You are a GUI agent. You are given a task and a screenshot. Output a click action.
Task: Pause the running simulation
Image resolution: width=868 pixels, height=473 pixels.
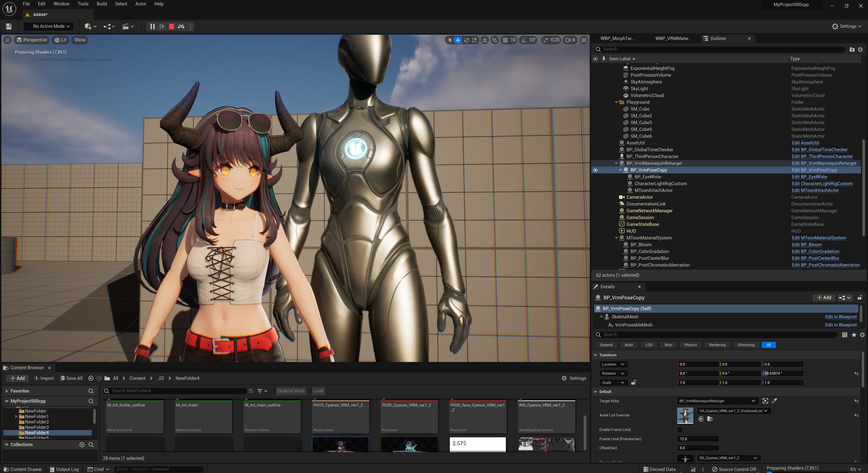tap(152, 26)
